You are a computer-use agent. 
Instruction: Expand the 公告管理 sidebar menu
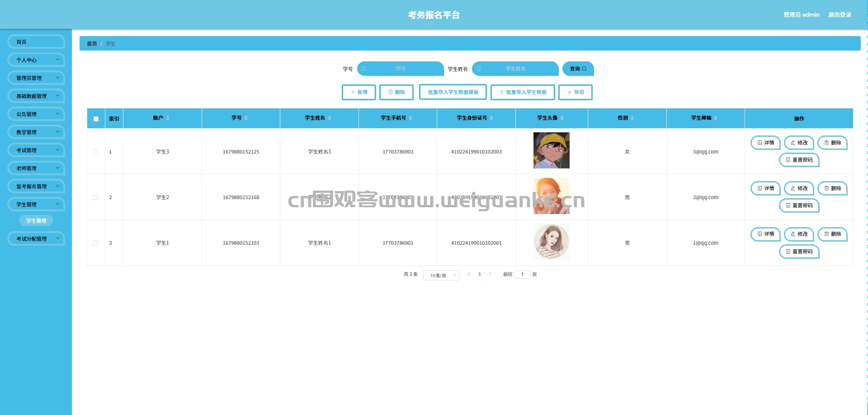[x=36, y=114]
